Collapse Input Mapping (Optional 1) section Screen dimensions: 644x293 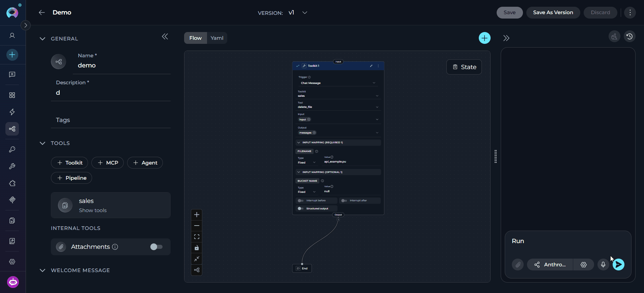click(338, 172)
